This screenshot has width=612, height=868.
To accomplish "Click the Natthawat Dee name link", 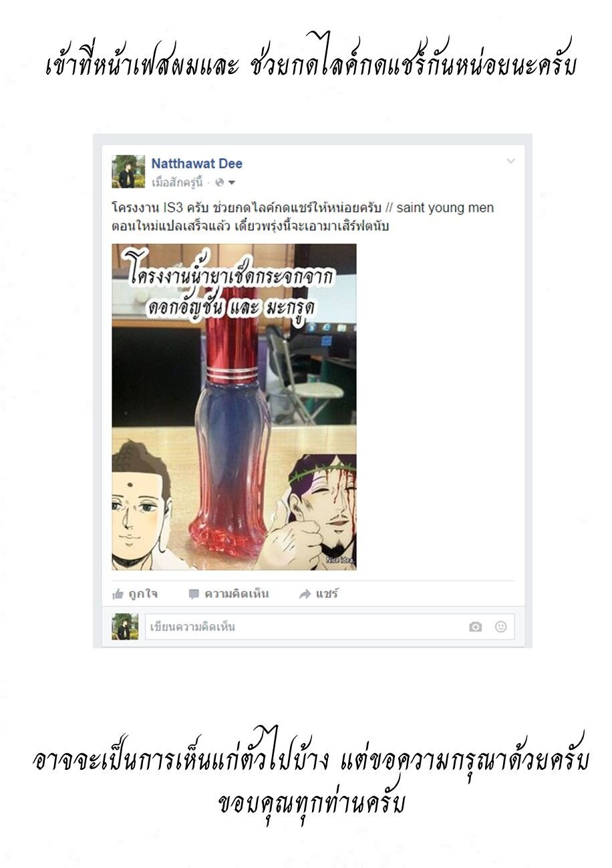I will (197, 164).
